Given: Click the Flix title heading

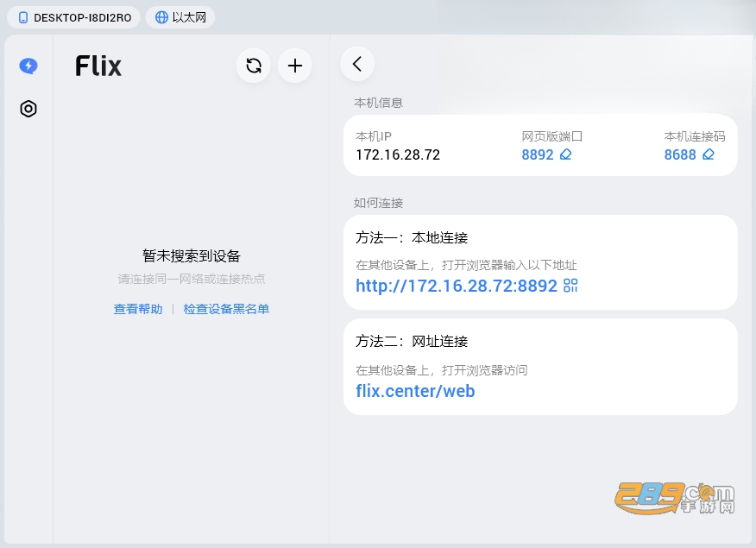Looking at the screenshot, I should 98,66.
